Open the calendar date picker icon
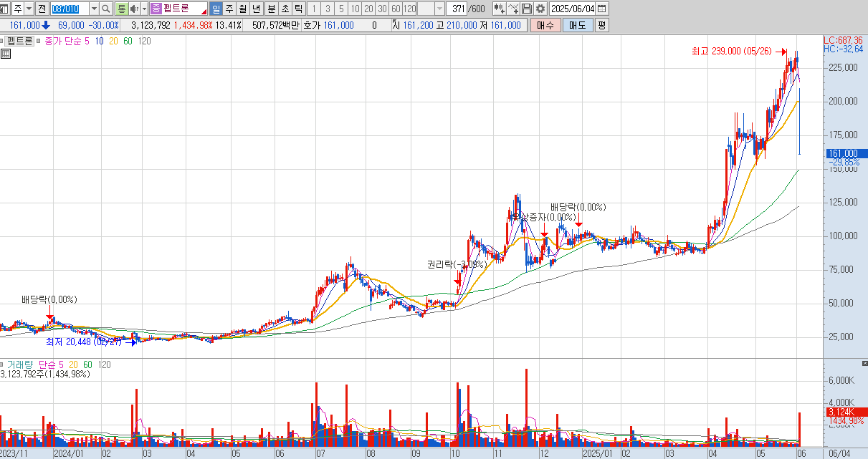The width and height of the screenshot is (868, 459). pyautogui.click(x=602, y=9)
